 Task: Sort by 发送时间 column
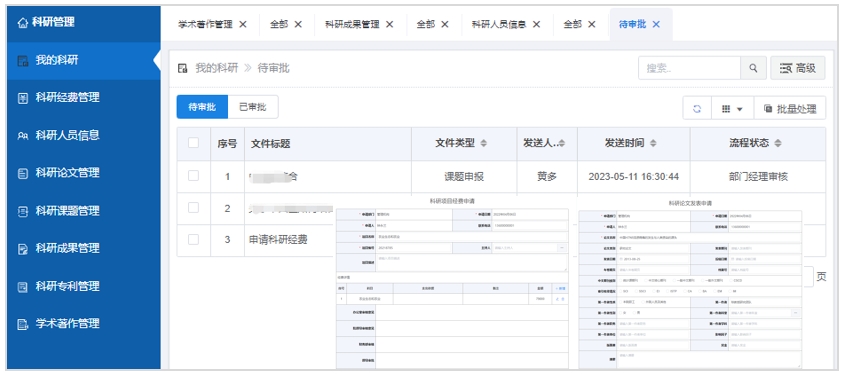(653, 143)
